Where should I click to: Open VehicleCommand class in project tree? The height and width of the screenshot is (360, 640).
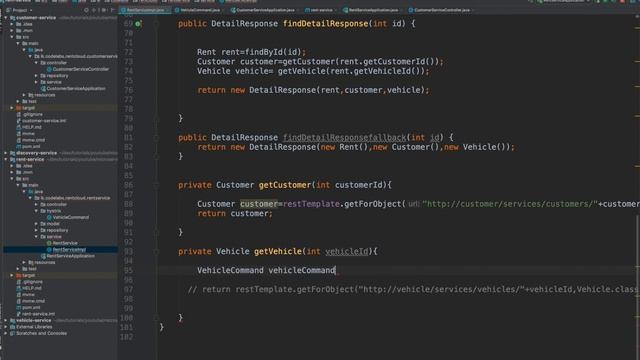[67, 217]
